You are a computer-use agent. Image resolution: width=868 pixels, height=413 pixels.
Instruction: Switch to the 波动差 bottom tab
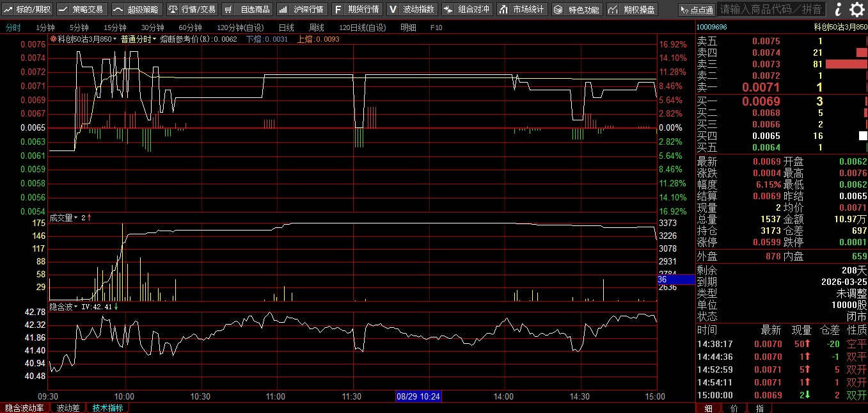(68, 408)
